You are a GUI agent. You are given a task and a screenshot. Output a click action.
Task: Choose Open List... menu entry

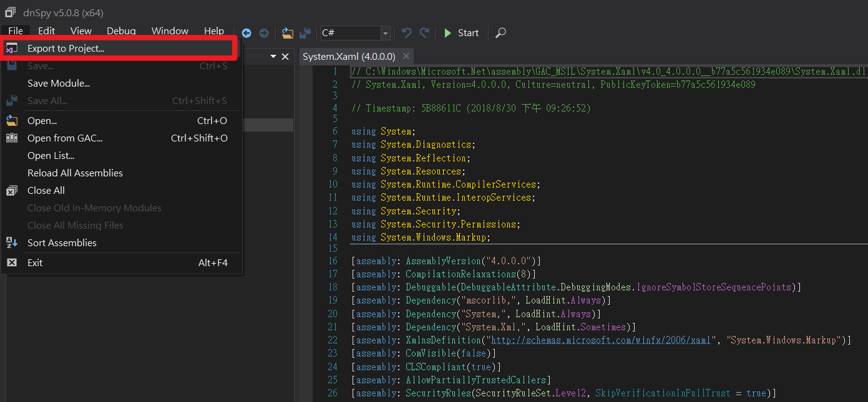click(122, 156)
